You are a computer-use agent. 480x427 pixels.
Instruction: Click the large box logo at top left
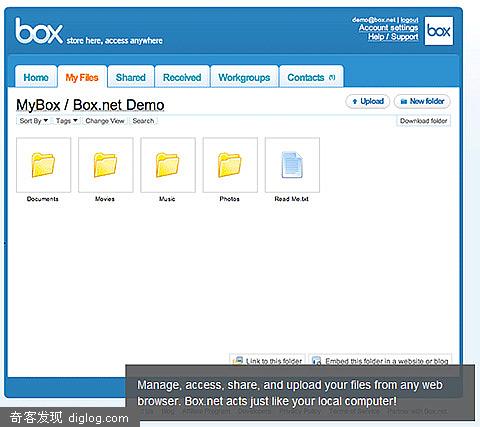pos(39,31)
